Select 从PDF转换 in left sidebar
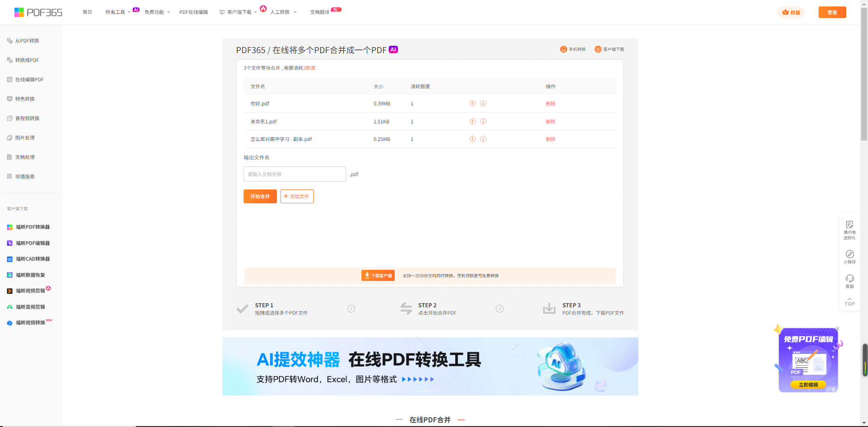Viewport: 868px width, 427px height. tap(27, 41)
